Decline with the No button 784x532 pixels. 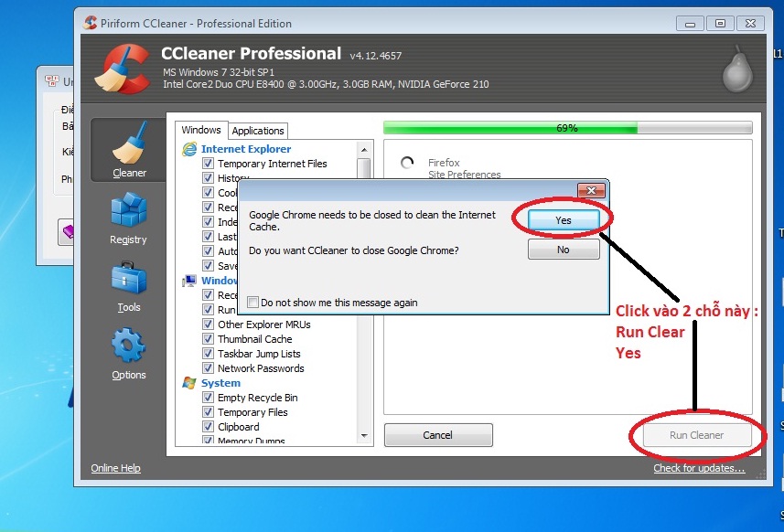click(x=564, y=250)
